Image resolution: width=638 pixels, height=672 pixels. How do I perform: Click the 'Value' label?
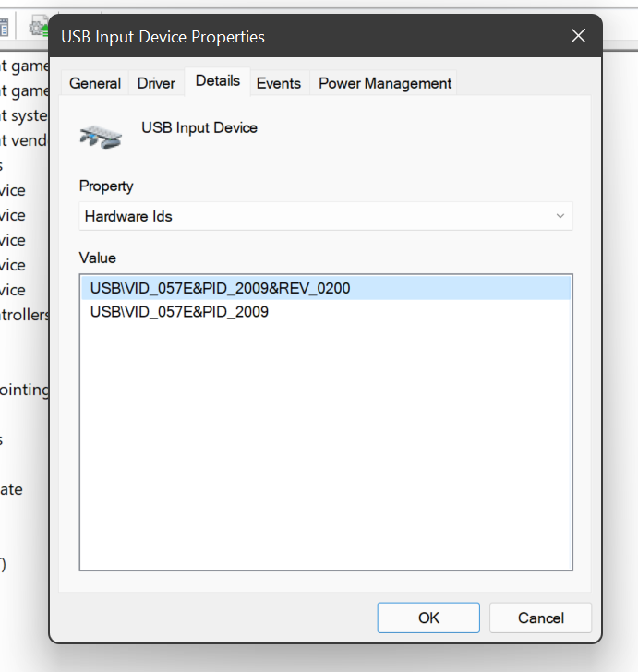pyautogui.click(x=98, y=258)
